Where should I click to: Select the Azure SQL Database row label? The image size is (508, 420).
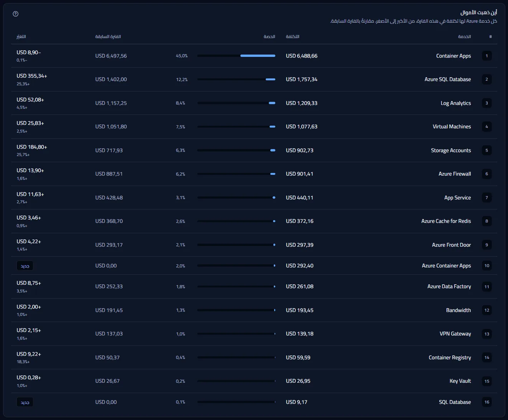tap(448, 79)
